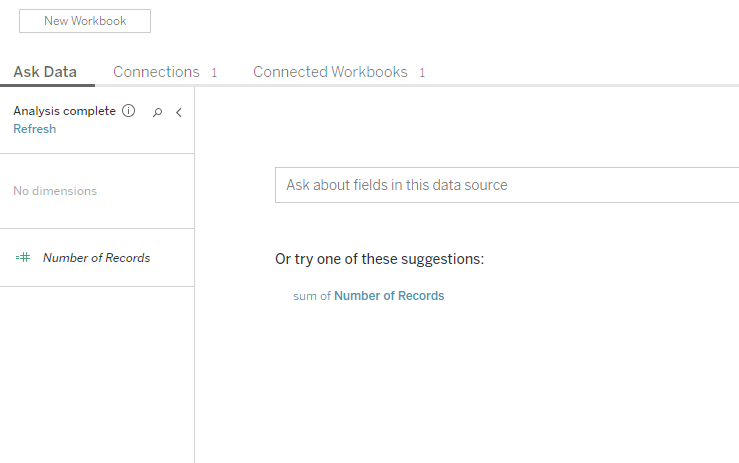Click the search fields magnifier icon

coord(157,113)
